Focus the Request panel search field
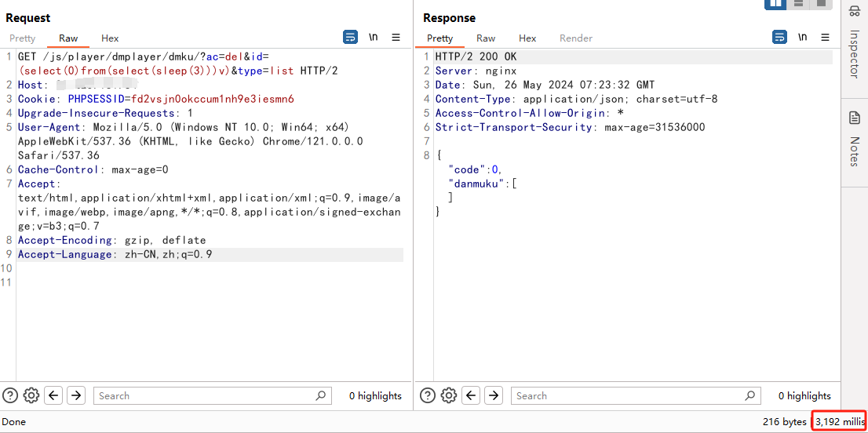The height and width of the screenshot is (433, 868). 213,395
